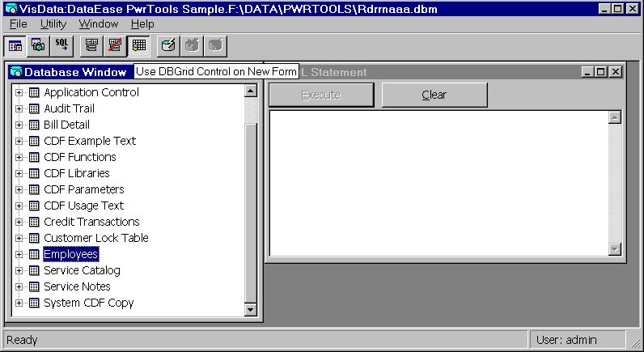Expand the Service Notes node
Screen dimensions: 644x352
19,286
